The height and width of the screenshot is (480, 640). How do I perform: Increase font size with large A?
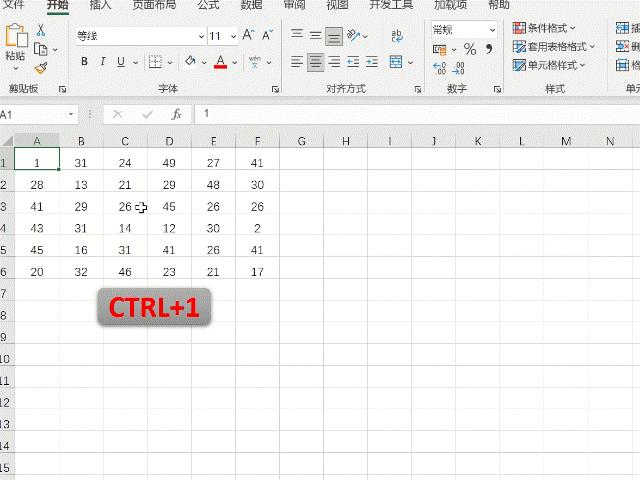point(248,35)
